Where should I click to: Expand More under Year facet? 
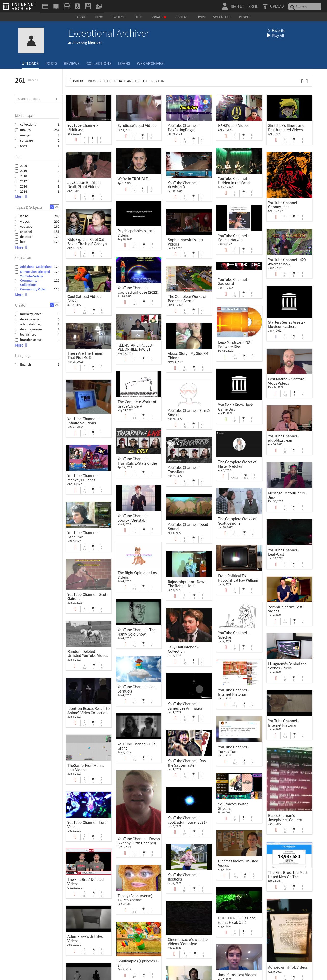(x=21, y=197)
